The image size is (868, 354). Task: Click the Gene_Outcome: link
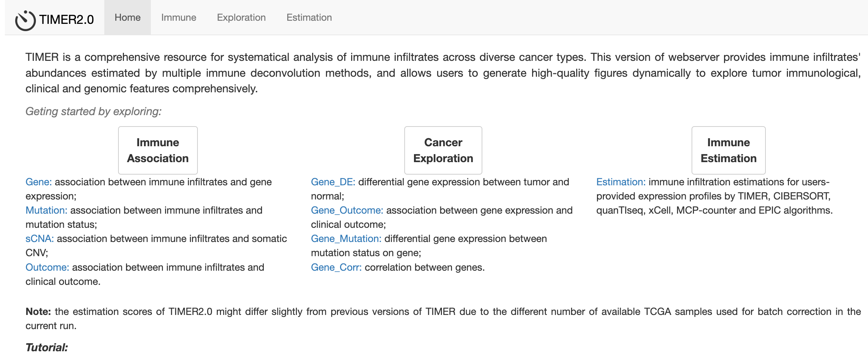coord(347,211)
